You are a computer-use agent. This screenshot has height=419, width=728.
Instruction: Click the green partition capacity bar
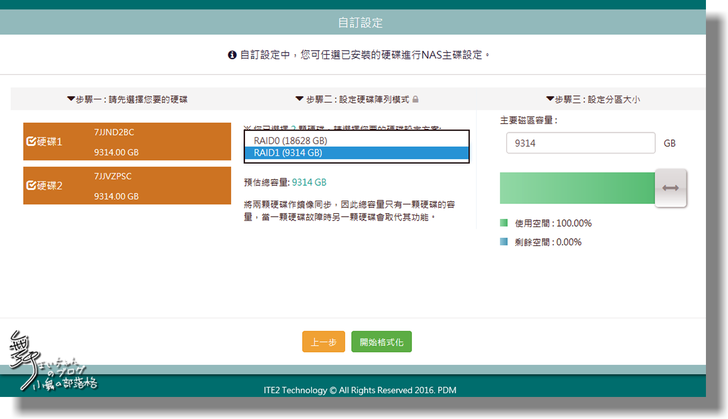[577, 188]
